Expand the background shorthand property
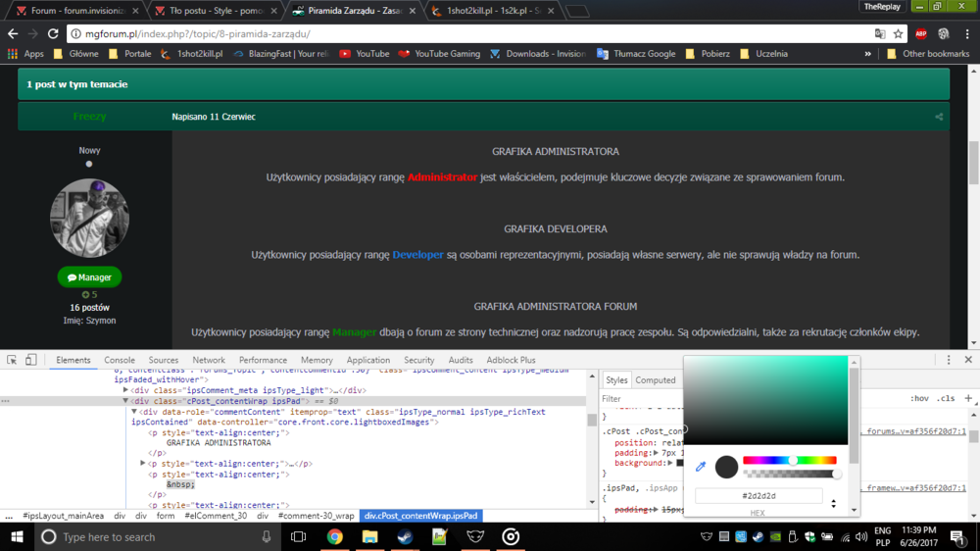 click(670, 463)
